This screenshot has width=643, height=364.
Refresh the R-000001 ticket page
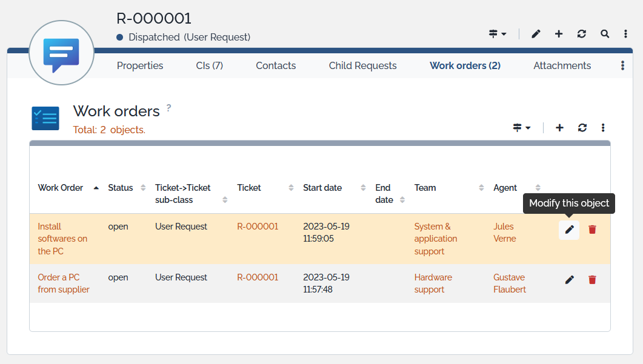(x=582, y=34)
